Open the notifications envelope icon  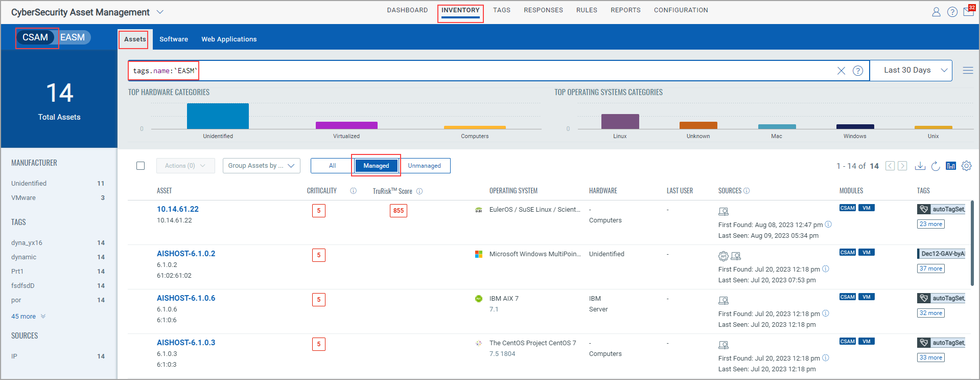969,11
